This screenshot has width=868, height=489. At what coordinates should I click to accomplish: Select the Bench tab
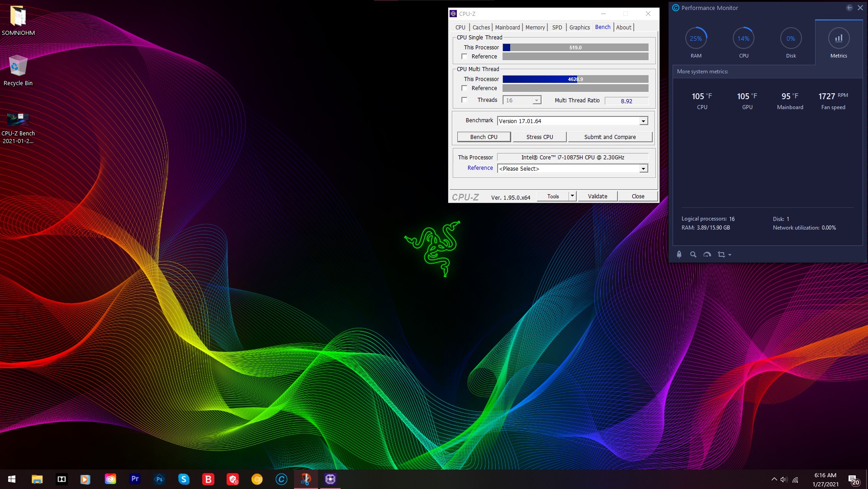tap(602, 27)
